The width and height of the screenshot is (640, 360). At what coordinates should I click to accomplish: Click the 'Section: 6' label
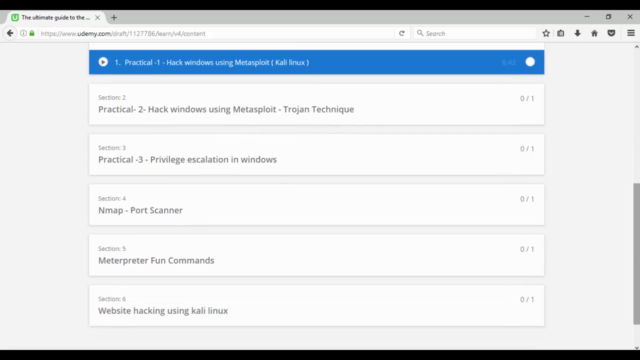click(x=112, y=299)
